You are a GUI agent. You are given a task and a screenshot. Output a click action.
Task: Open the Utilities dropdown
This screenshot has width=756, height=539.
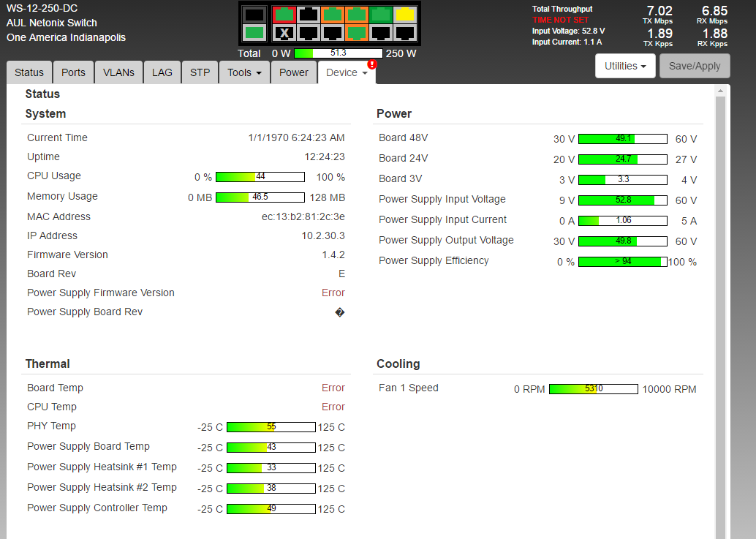click(x=625, y=66)
